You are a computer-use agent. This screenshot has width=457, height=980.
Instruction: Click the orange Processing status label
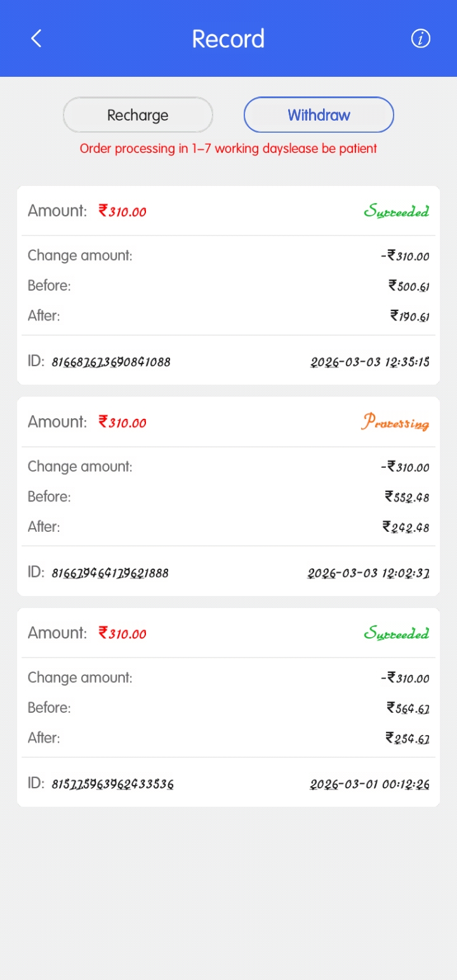(395, 422)
